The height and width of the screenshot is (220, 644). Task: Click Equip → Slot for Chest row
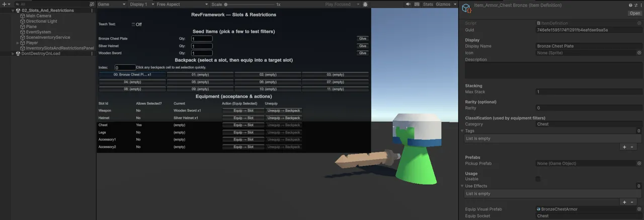click(244, 125)
